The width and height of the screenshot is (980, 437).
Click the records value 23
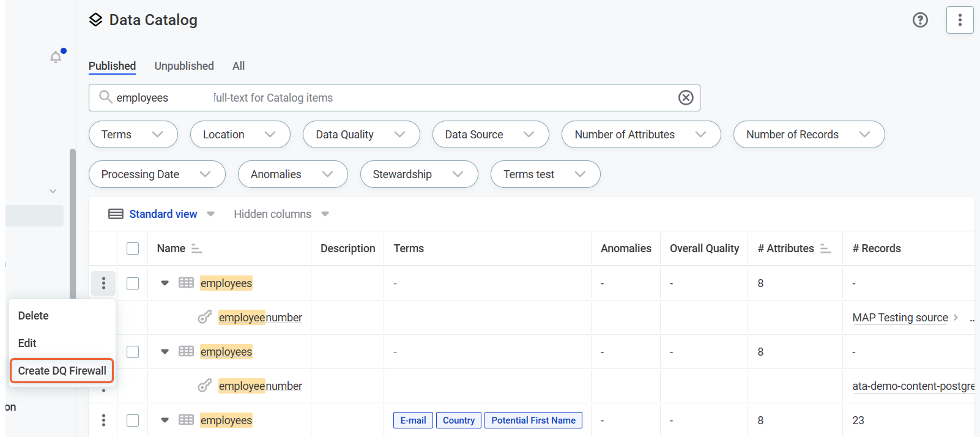858,420
